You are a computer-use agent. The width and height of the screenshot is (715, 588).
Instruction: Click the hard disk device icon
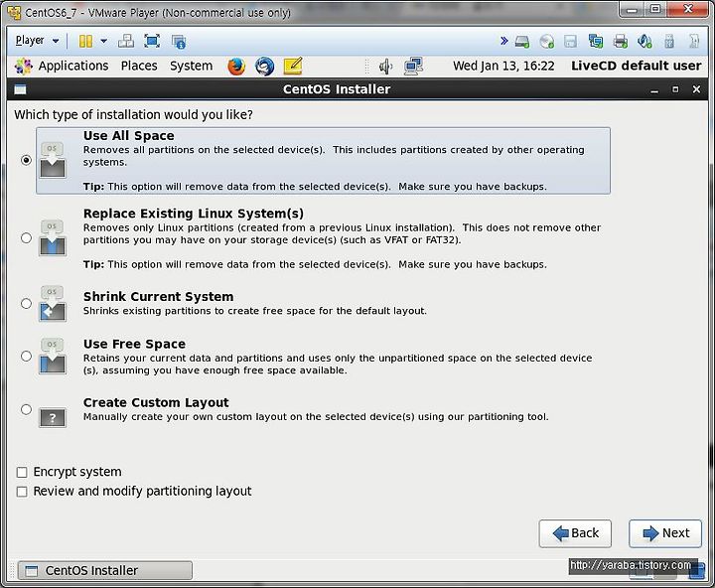522,42
